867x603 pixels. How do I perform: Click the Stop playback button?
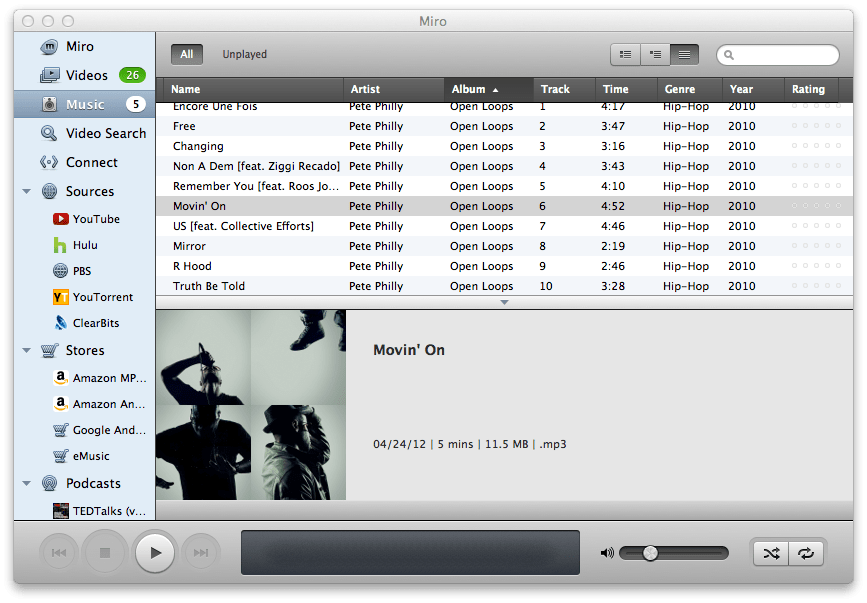105,553
